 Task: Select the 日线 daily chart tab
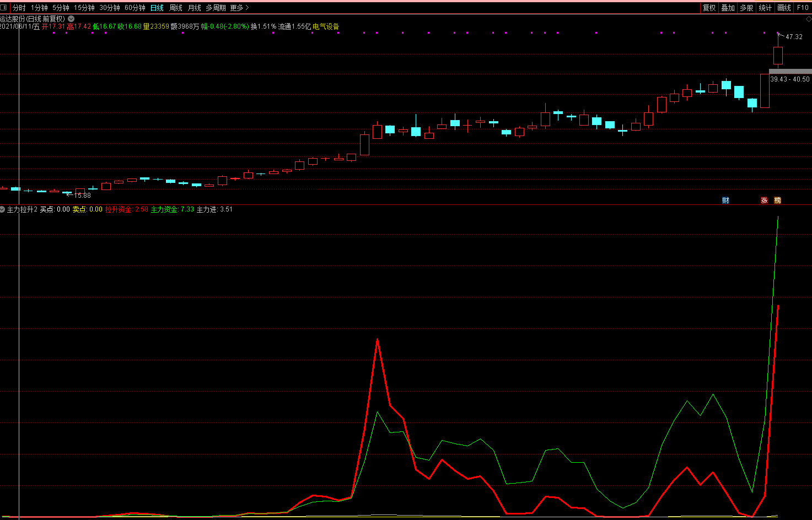click(x=157, y=8)
